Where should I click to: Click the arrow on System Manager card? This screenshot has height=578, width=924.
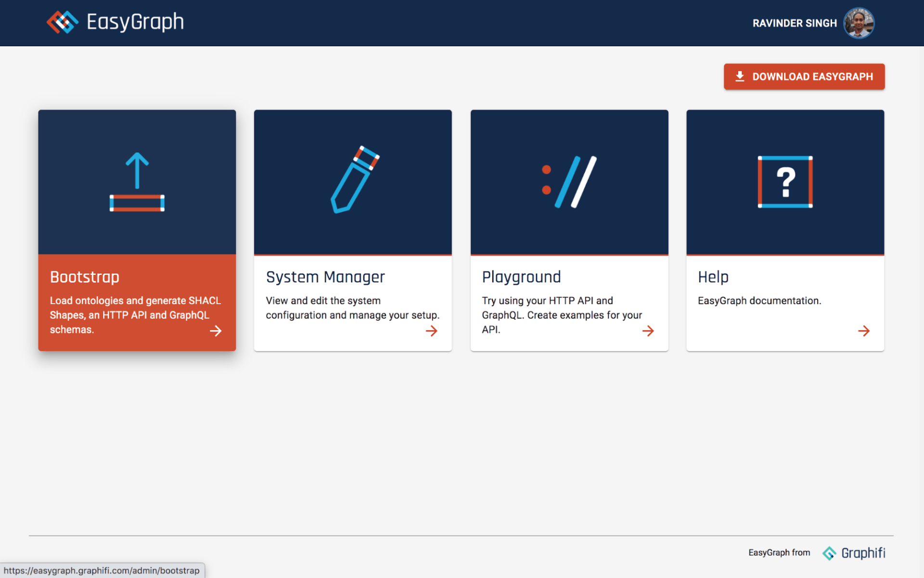coord(432,331)
